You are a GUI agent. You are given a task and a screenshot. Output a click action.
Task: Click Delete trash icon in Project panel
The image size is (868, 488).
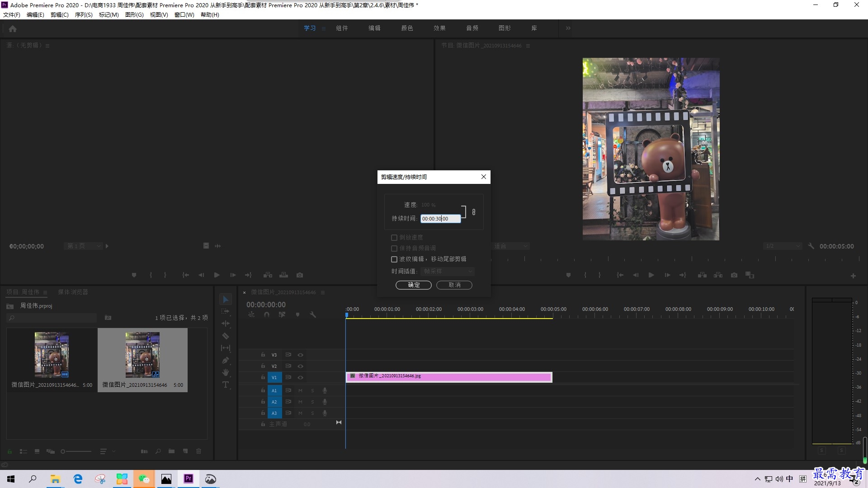point(198,451)
